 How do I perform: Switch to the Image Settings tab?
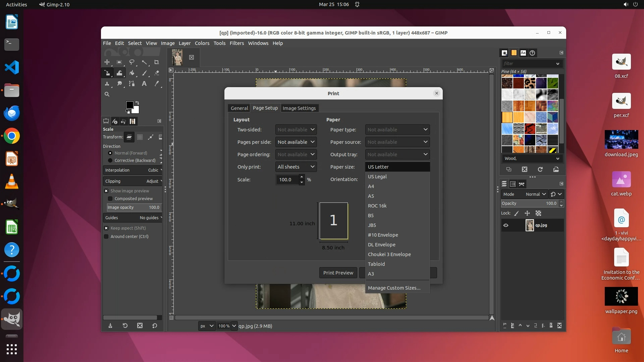[x=299, y=108]
